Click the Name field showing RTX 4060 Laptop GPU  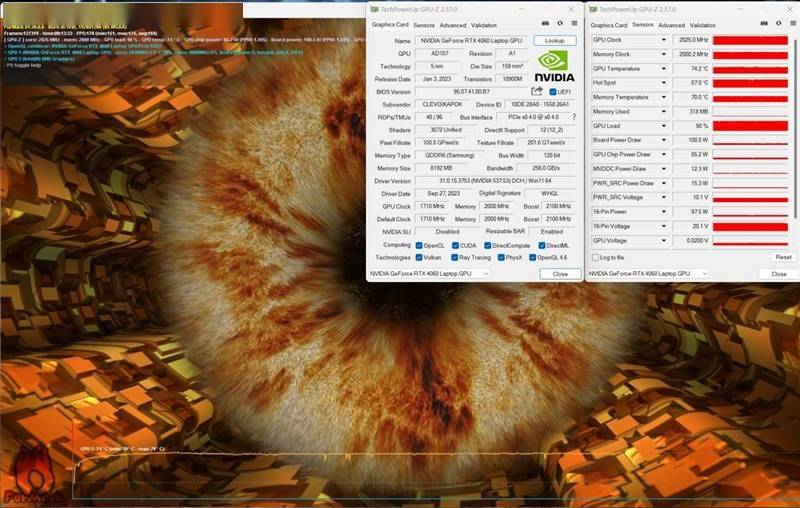click(x=471, y=40)
